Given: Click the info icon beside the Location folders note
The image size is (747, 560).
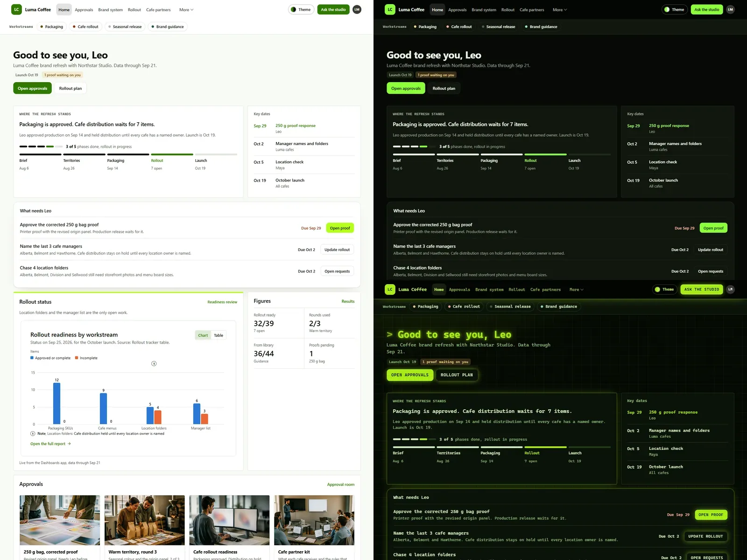Looking at the screenshot, I should [x=33, y=434].
